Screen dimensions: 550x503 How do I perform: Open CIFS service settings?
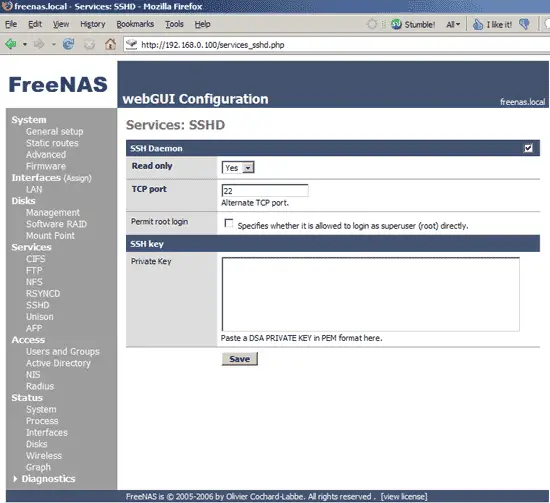[35, 259]
